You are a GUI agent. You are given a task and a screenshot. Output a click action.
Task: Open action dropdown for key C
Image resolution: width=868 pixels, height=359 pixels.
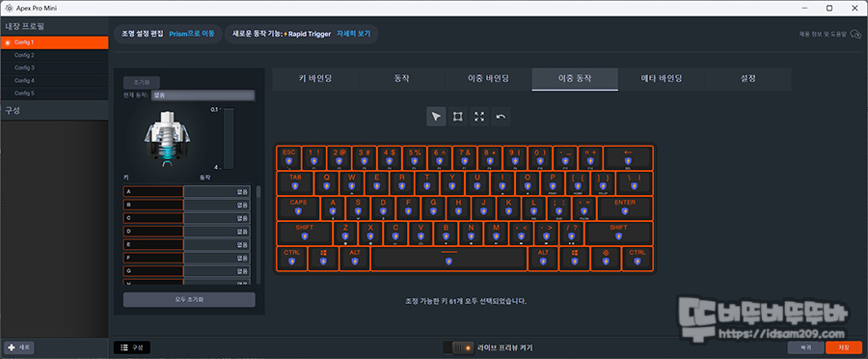(217, 218)
